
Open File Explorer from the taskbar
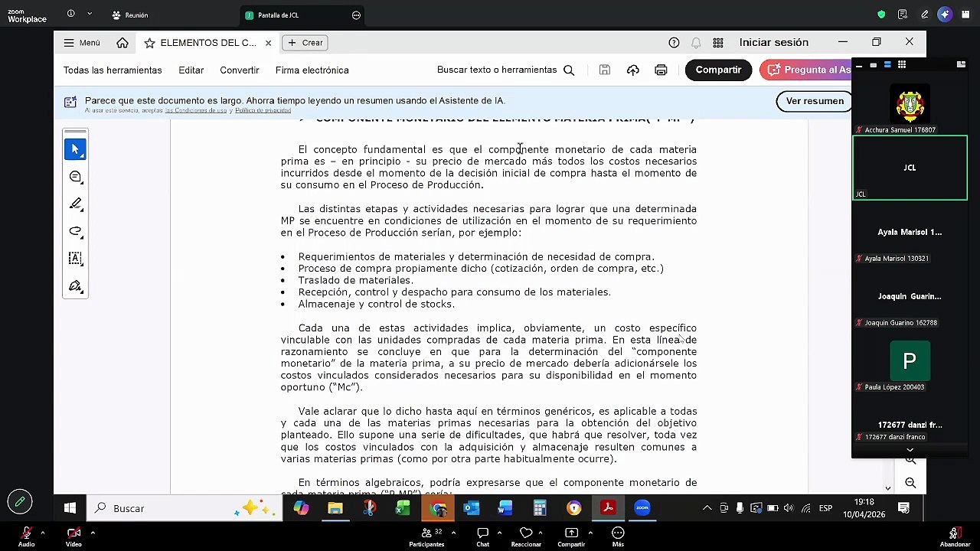click(x=335, y=508)
